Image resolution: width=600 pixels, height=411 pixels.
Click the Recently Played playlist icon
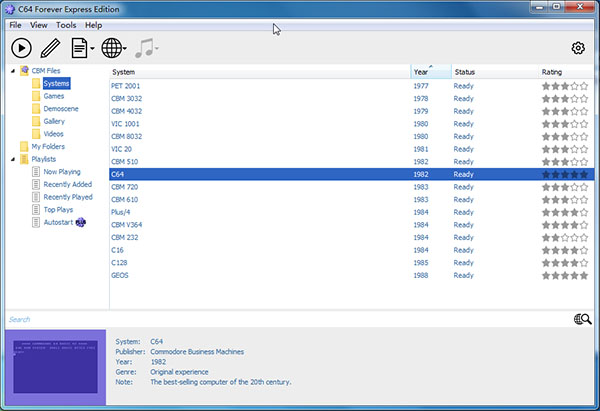coord(36,197)
